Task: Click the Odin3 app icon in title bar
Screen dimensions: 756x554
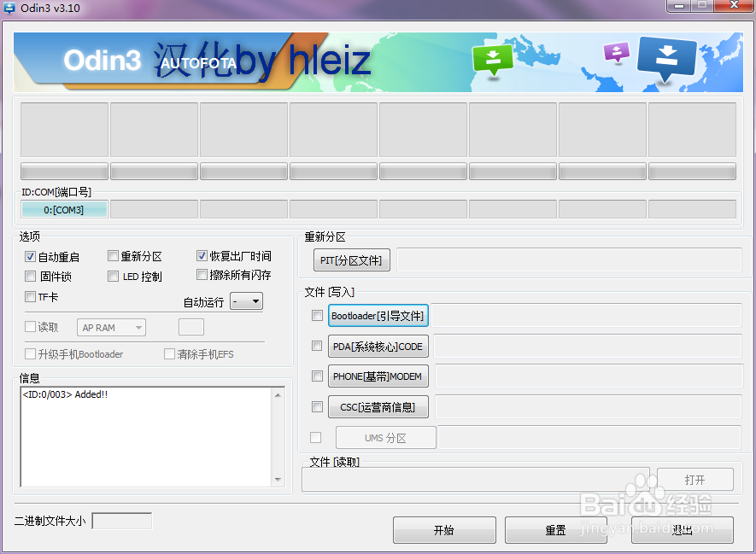Action: coord(9,9)
